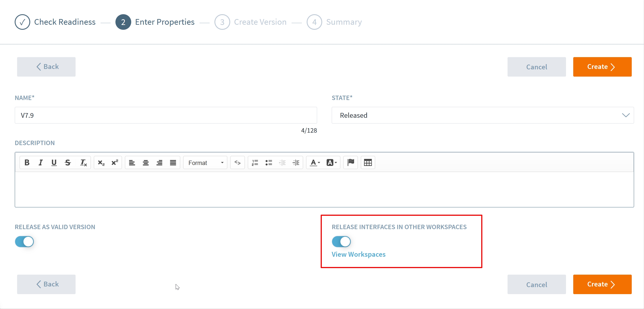Open the View Workspaces link
The height and width of the screenshot is (309, 644).
point(358,254)
